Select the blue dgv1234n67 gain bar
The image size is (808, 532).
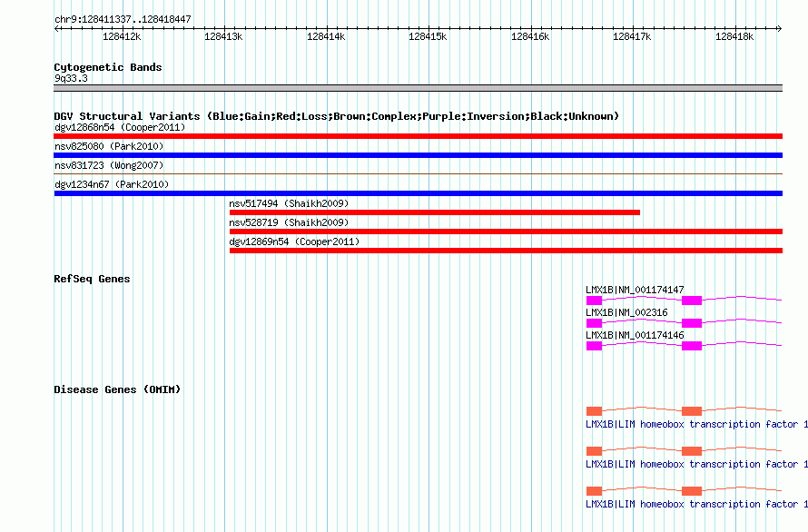(418, 193)
